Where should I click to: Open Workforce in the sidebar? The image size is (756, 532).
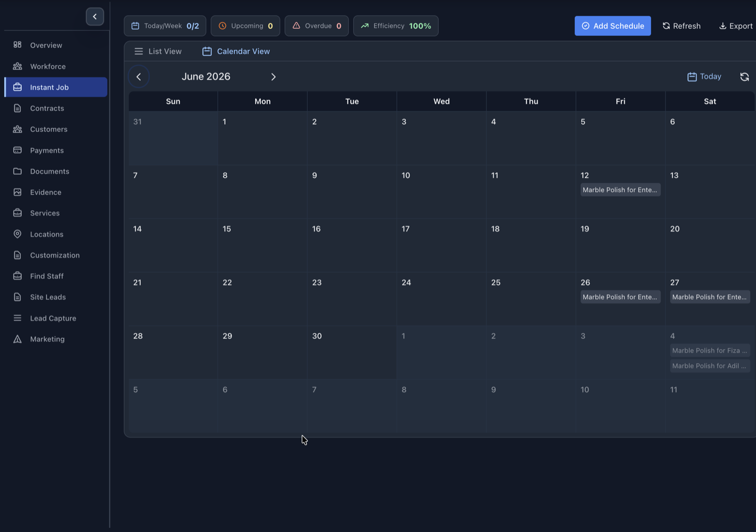pos(56,66)
